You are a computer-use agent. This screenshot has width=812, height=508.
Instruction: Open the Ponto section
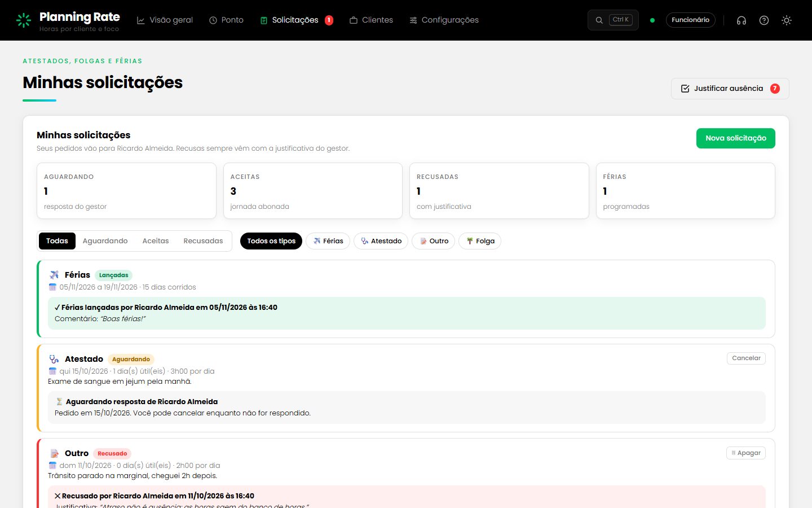pos(226,20)
